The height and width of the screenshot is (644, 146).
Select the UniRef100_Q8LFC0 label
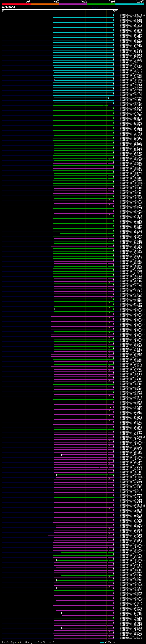pos(131,40)
